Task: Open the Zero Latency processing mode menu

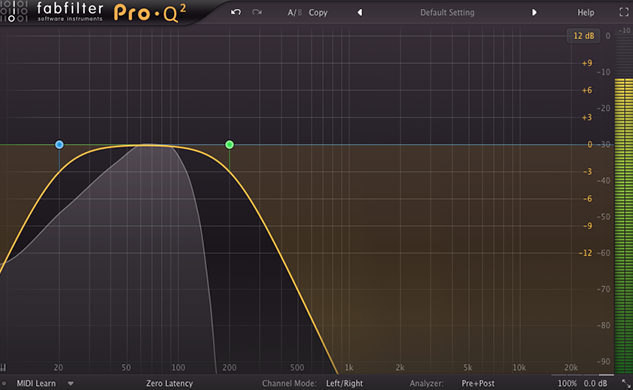Action: point(170,383)
